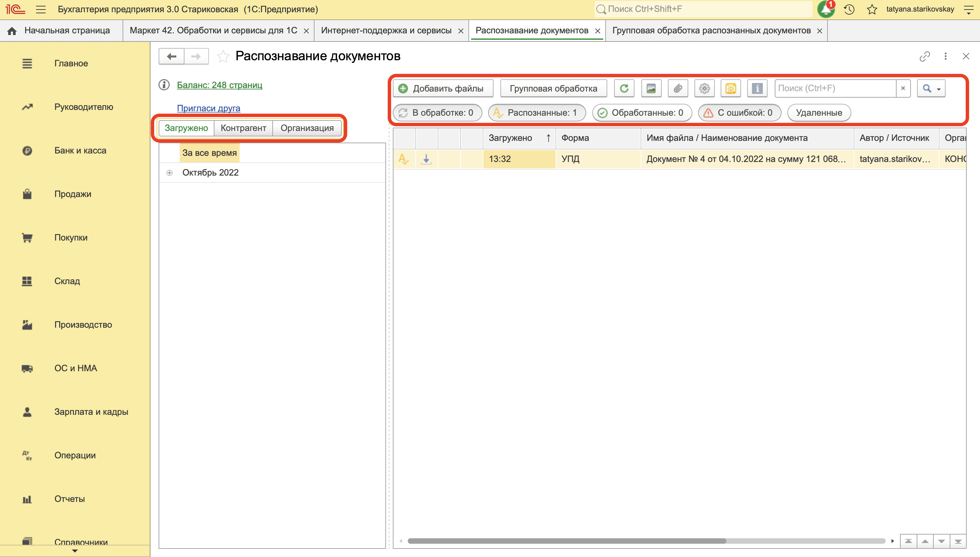Screen dimensions: 980x557
Task: Toggle the 'Удаленные' filter
Action: (819, 113)
